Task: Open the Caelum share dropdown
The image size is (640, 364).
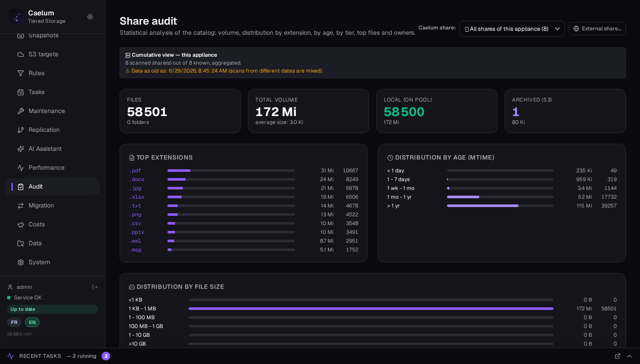Action: tap(512, 29)
